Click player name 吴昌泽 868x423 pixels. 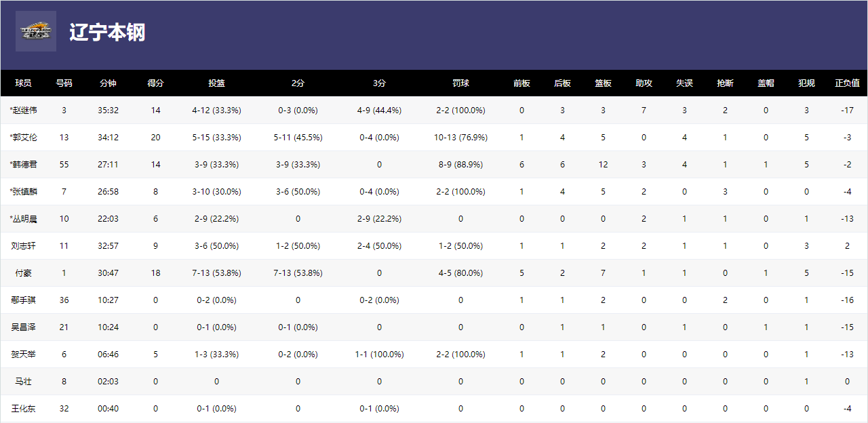click(24, 327)
